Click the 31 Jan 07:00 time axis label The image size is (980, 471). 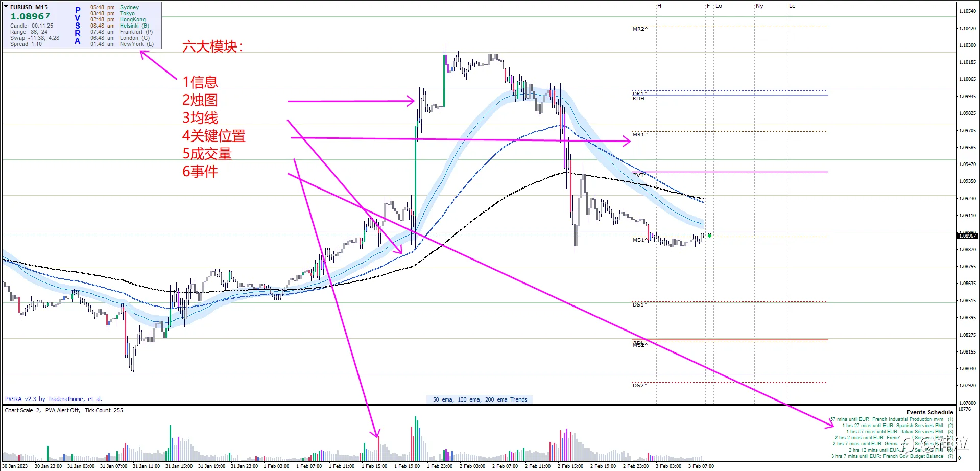[113, 466]
